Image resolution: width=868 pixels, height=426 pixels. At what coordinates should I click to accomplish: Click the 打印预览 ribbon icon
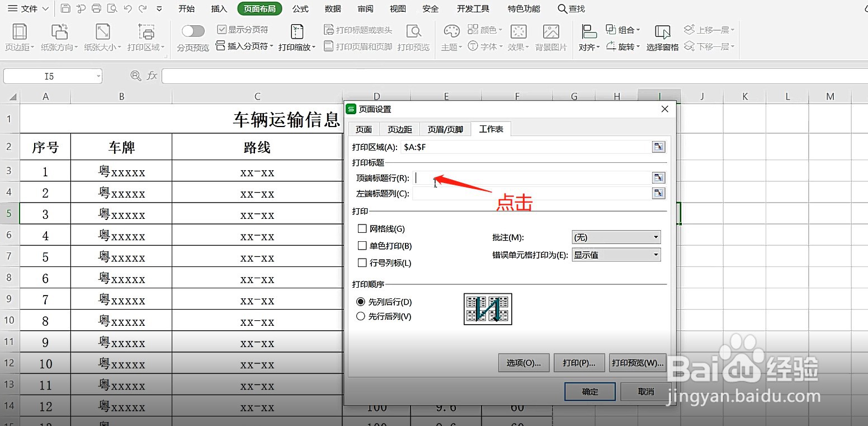(x=414, y=38)
